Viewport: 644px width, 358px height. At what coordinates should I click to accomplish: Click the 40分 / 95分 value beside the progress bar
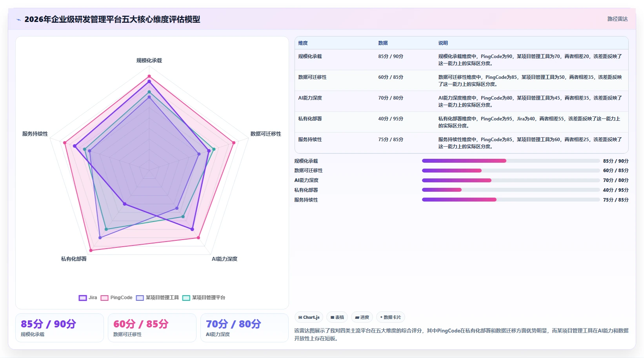pos(616,190)
